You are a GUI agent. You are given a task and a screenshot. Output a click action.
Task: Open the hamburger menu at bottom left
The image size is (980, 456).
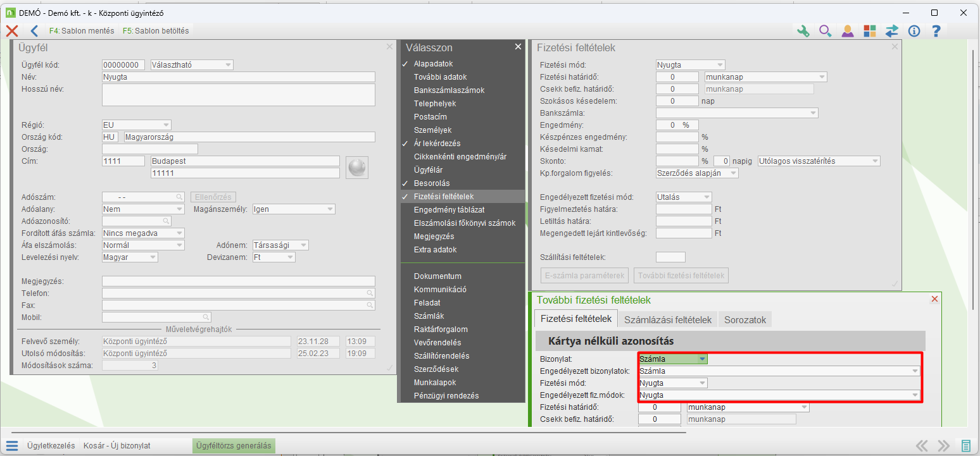coord(12,445)
